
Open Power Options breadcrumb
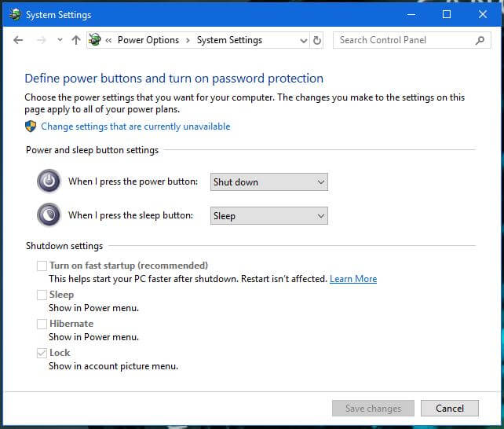click(148, 40)
